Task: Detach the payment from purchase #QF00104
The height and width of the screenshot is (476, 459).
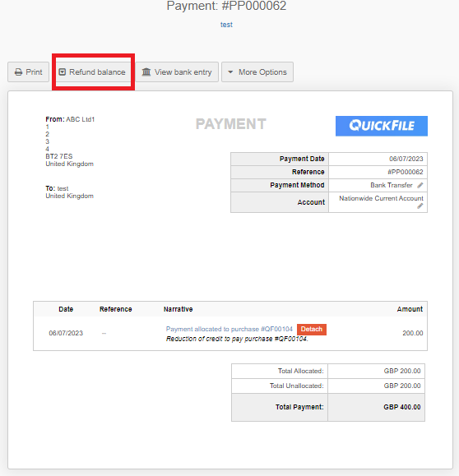Action: click(x=312, y=330)
